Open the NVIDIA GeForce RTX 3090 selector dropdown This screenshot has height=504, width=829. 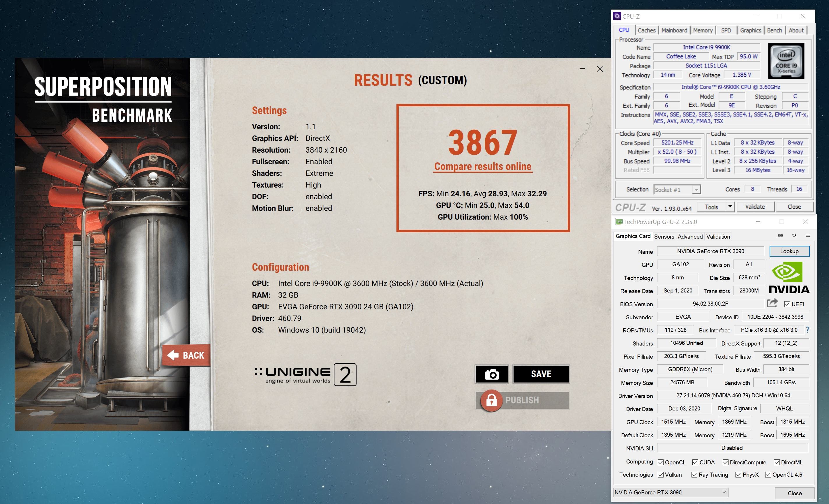(671, 492)
